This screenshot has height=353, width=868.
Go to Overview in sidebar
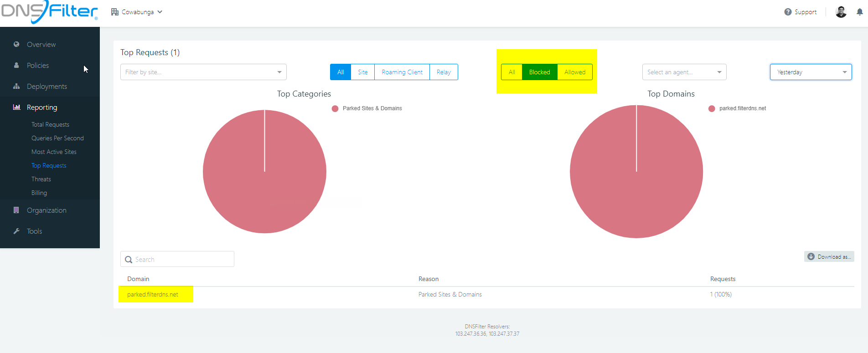click(x=41, y=45)
